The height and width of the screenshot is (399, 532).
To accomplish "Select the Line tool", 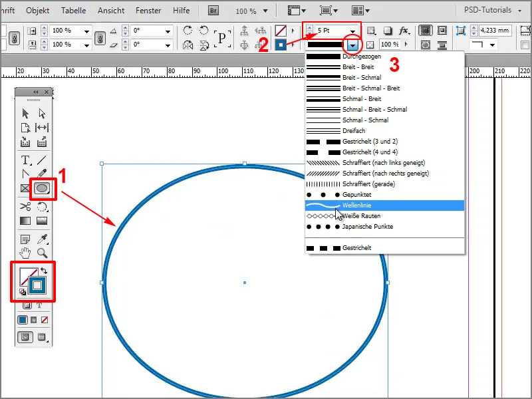I will pos(42,160).
